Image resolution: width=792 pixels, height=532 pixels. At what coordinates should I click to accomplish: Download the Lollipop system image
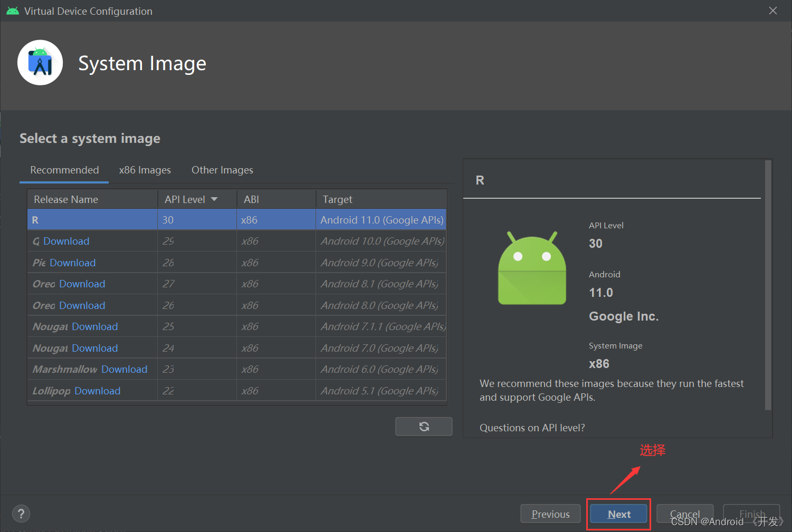[x=97, y=391]
